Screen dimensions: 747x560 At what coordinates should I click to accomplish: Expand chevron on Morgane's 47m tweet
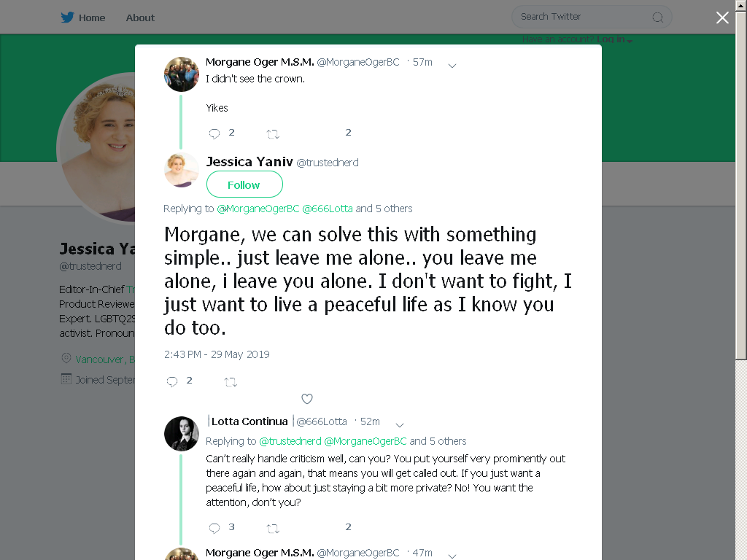point(452,556)
